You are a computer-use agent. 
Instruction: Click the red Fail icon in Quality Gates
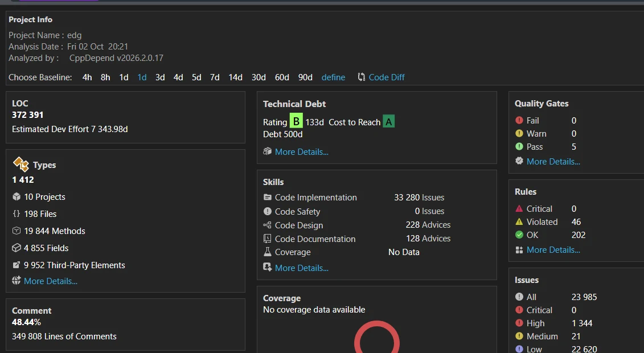pos(519,120)
